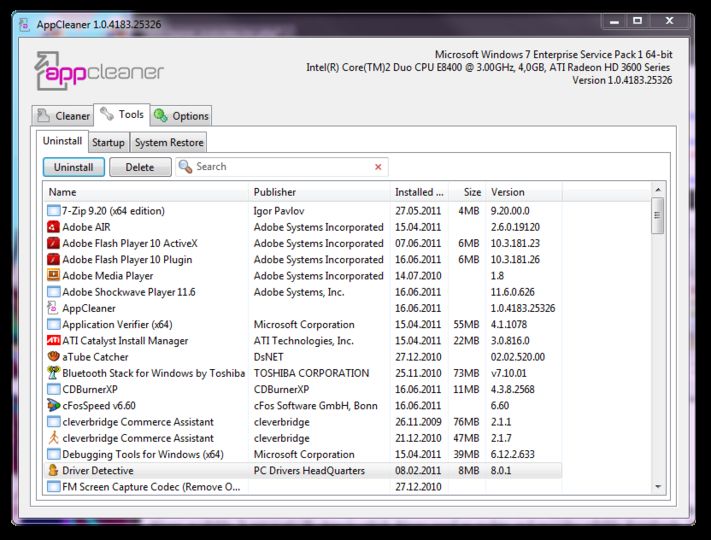Click version '6.12.2.633' cell
711x540 pixels.
tap(512, 454)
